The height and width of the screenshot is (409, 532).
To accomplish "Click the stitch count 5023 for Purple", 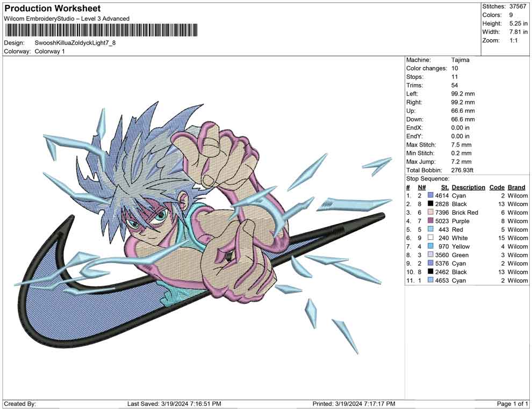I will 442,221.
